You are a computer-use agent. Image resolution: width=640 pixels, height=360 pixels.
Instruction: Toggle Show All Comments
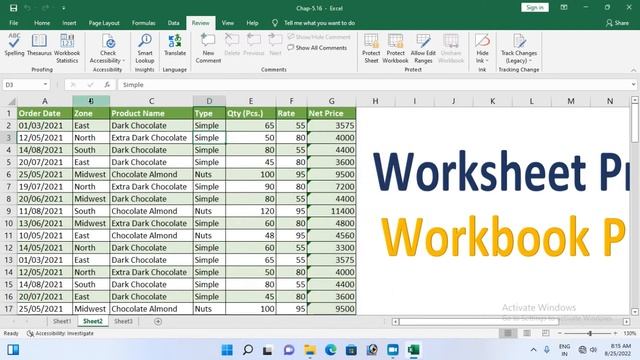317,48
